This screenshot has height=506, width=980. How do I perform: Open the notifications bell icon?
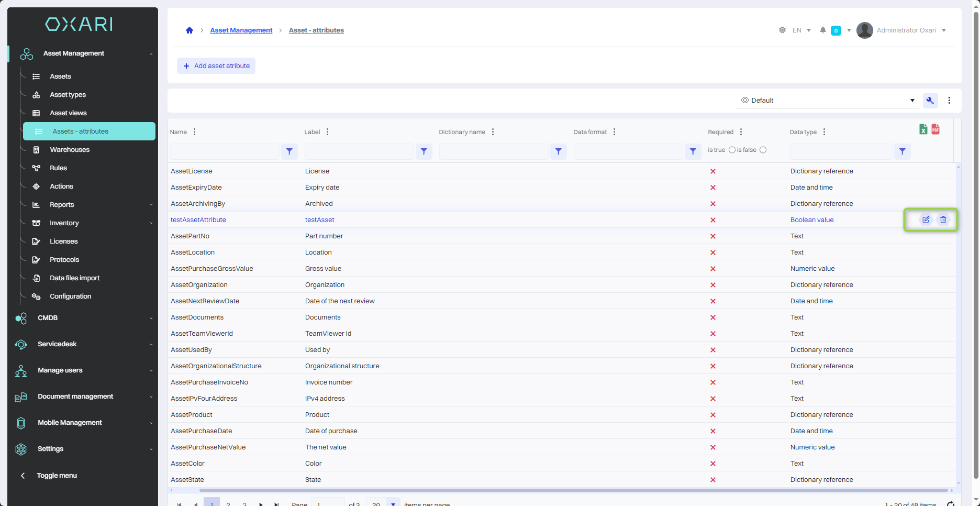[x=823, y=30]
